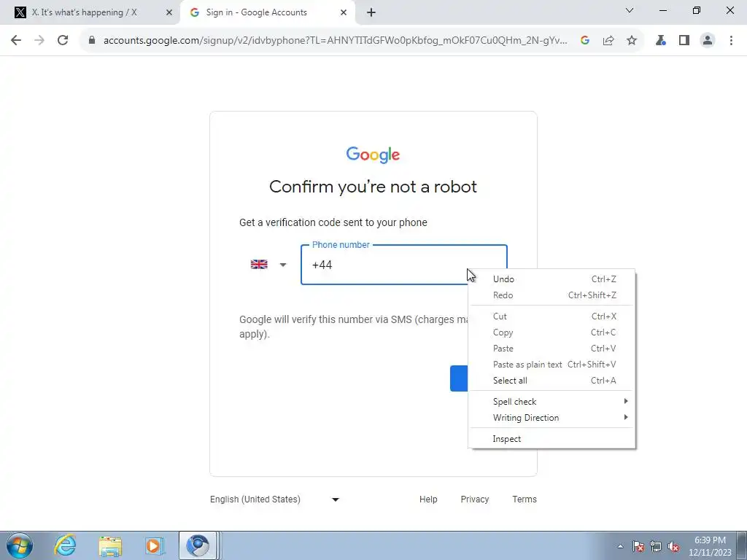747x560 pixels.
Task: Select Copy in the context menu
Action: pyautogui.click(x=551, y=332)
